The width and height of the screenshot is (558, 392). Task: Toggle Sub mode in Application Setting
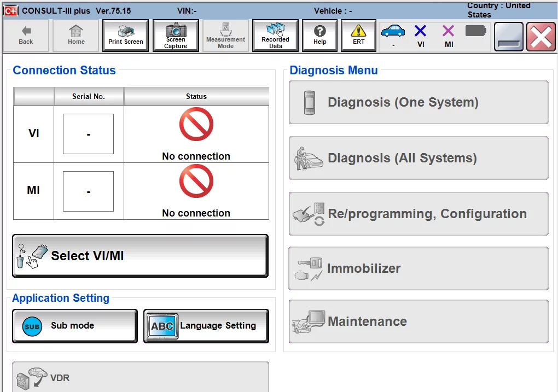(74, 325)
